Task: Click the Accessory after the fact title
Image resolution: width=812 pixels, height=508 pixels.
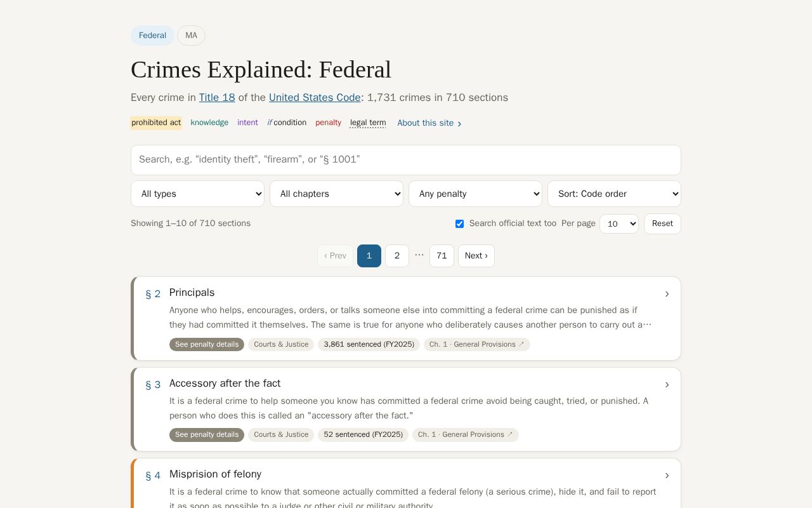Action: click(225, 384)
